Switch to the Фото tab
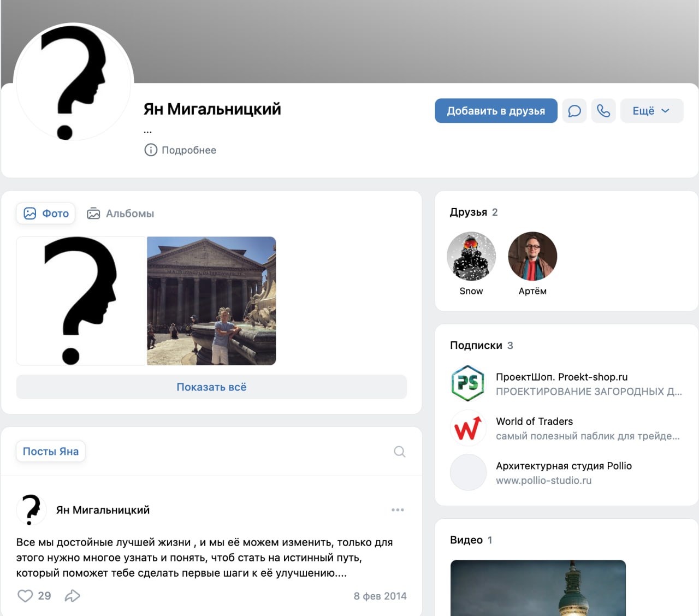The height and width of the screenshot is (616, 699). click(46, 214)
